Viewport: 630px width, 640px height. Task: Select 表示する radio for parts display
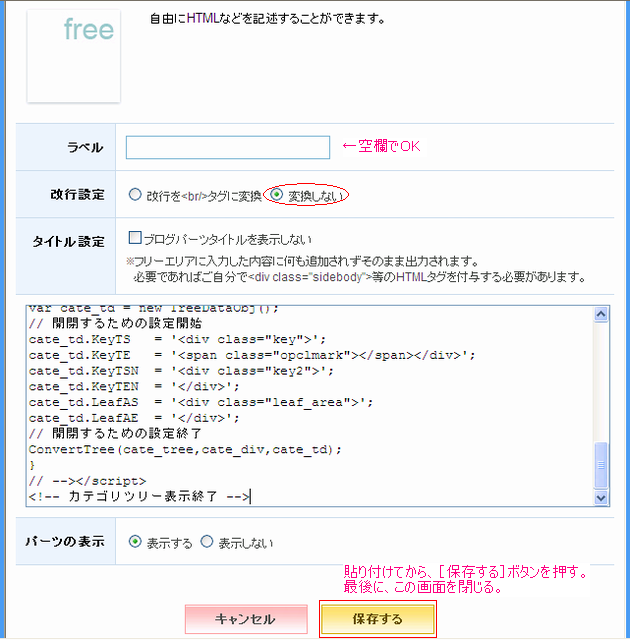pos(135,542)
